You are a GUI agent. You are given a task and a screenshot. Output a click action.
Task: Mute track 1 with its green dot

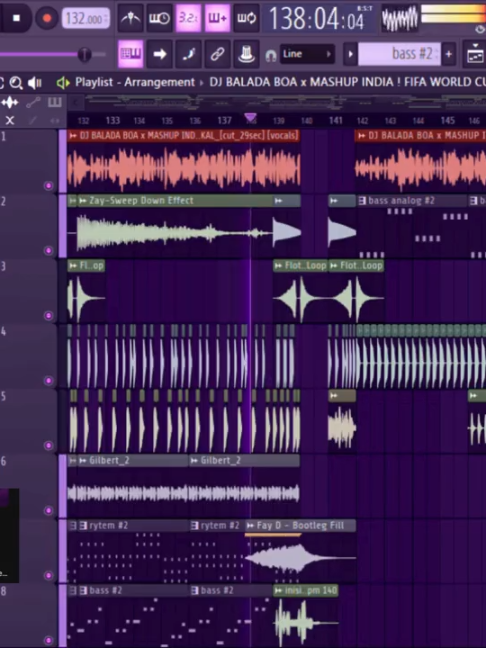click(x=49, y=186)
